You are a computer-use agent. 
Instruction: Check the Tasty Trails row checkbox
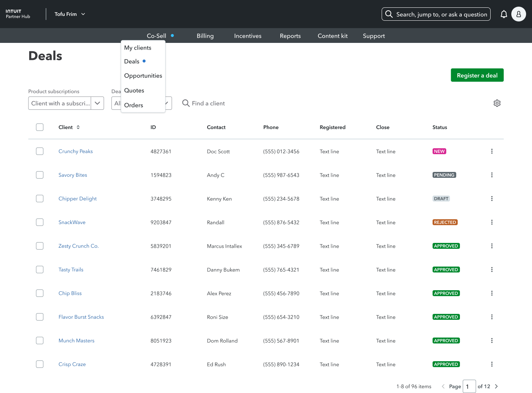tap(40, 270)
